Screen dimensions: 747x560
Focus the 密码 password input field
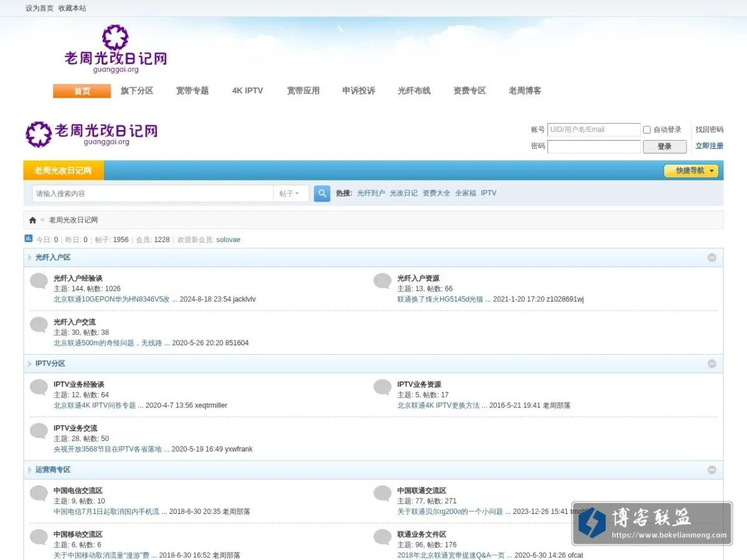(x=594, y=147)
